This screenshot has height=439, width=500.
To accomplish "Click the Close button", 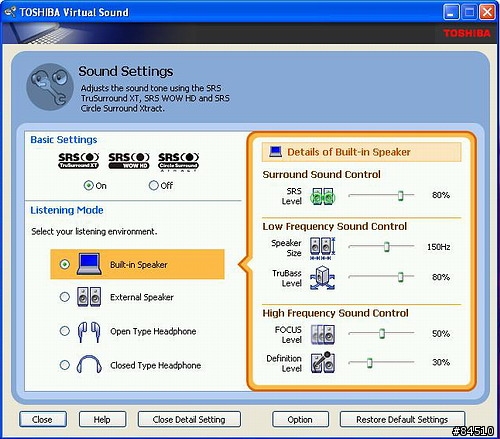I will 43,419.
